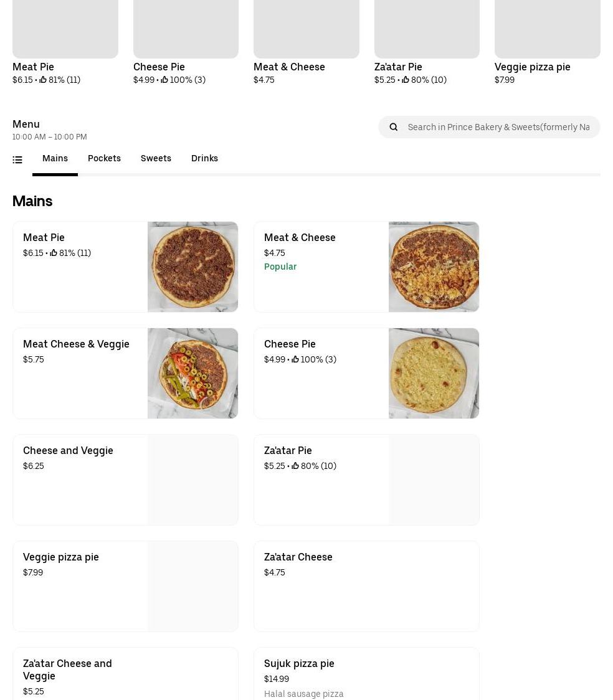Type in the Prince Bakery search field

pos(498,127)
